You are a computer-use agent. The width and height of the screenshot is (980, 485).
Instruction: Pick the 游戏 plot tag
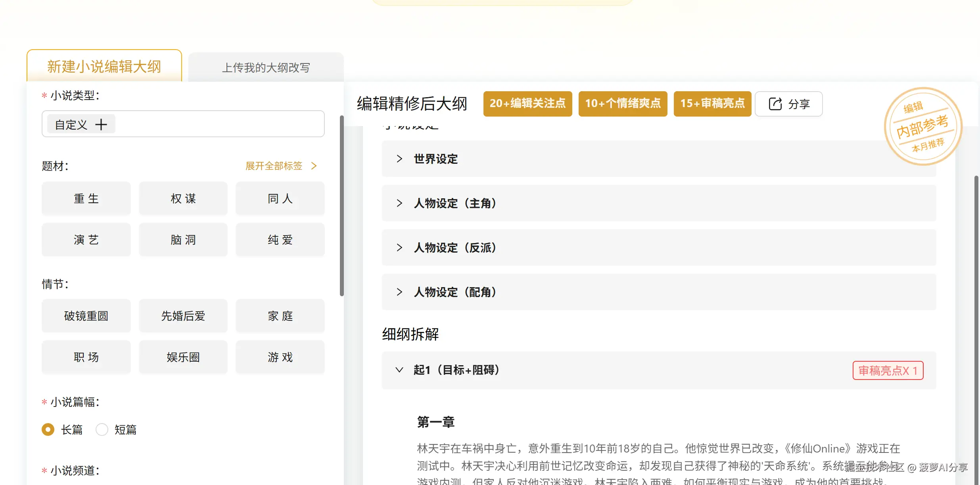[280, 357]
